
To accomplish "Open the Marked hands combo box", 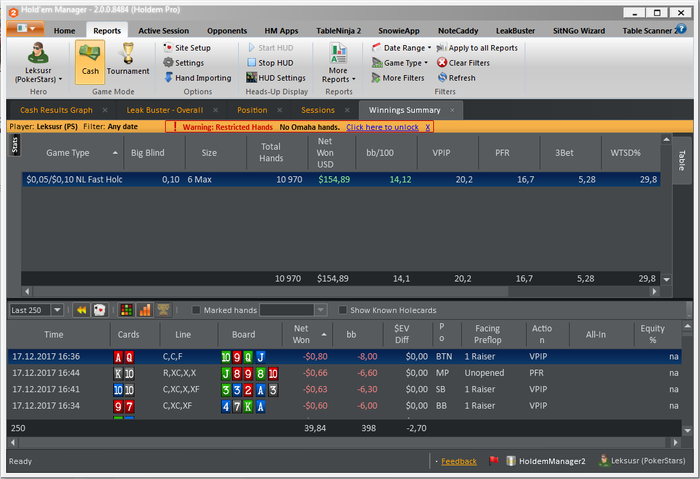I will (x=293, y=310).
